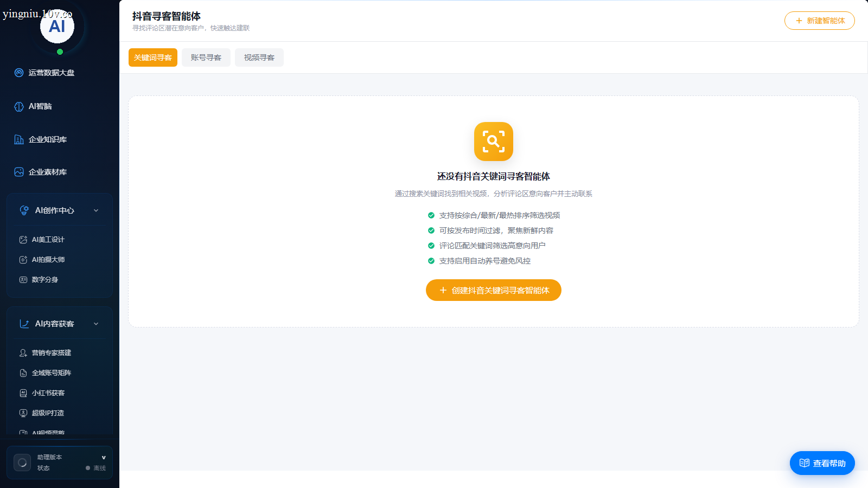
Task: Click the AI内容获客 section header text
Action: tap(55, 324)
